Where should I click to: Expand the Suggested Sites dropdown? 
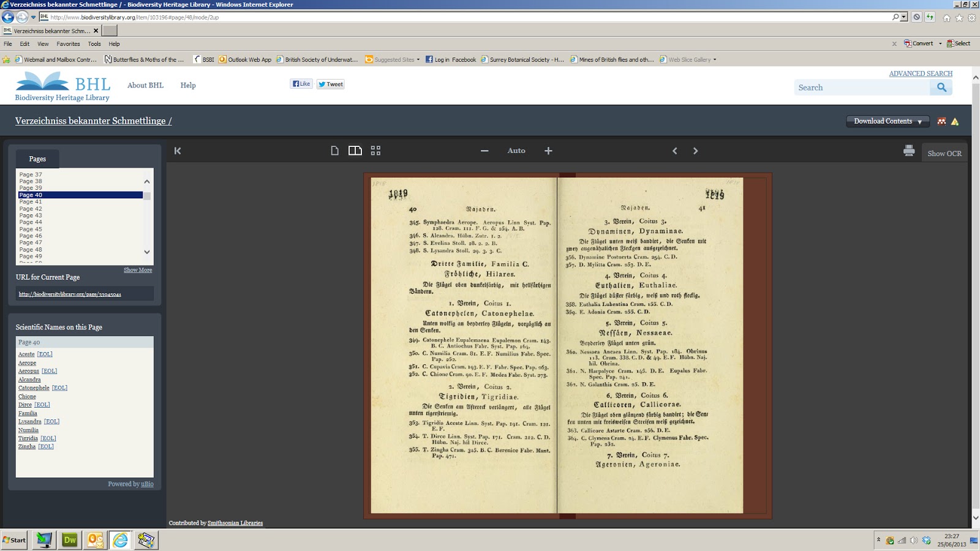(418, 60)
